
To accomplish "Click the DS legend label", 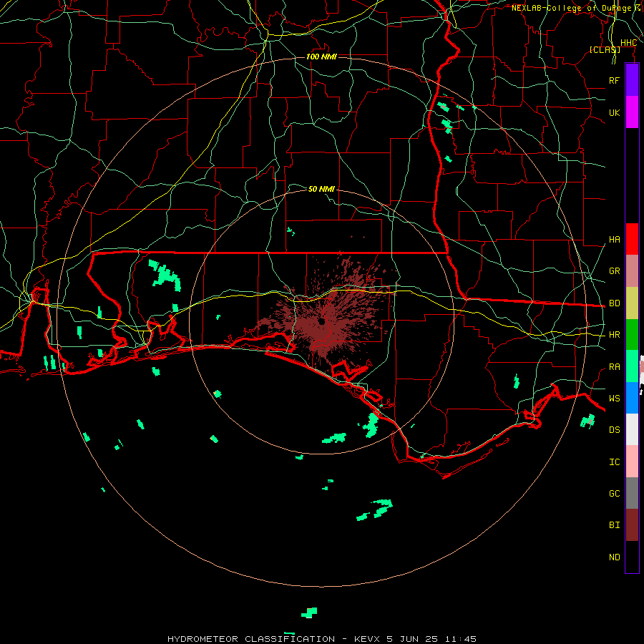I will pyautogui.click(x=614, y=430).
